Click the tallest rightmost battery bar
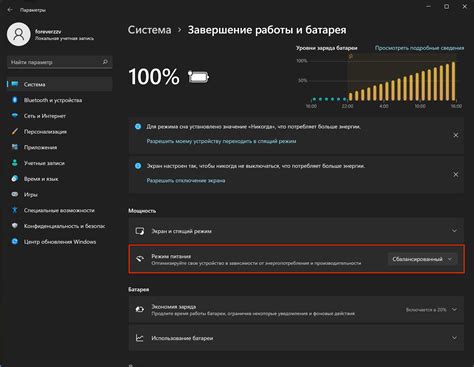This screenshot has width=474, height=367. pyautogui.click(x=453, y=81)
